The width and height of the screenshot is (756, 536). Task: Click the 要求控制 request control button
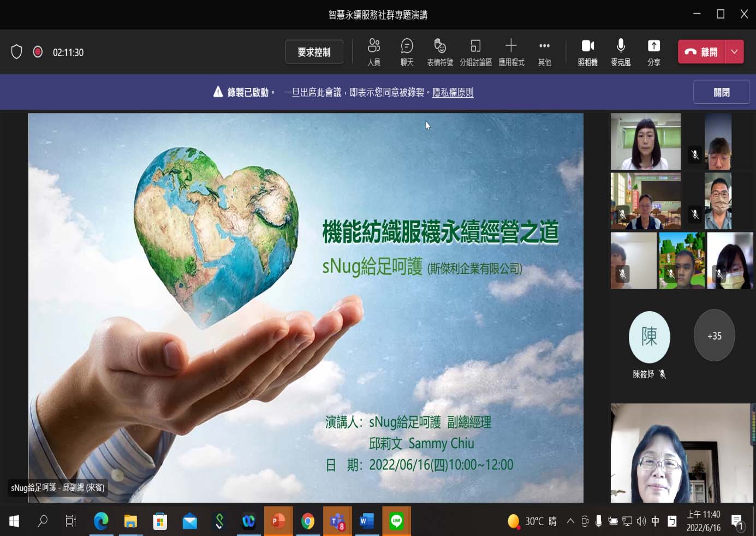[314, 52]
